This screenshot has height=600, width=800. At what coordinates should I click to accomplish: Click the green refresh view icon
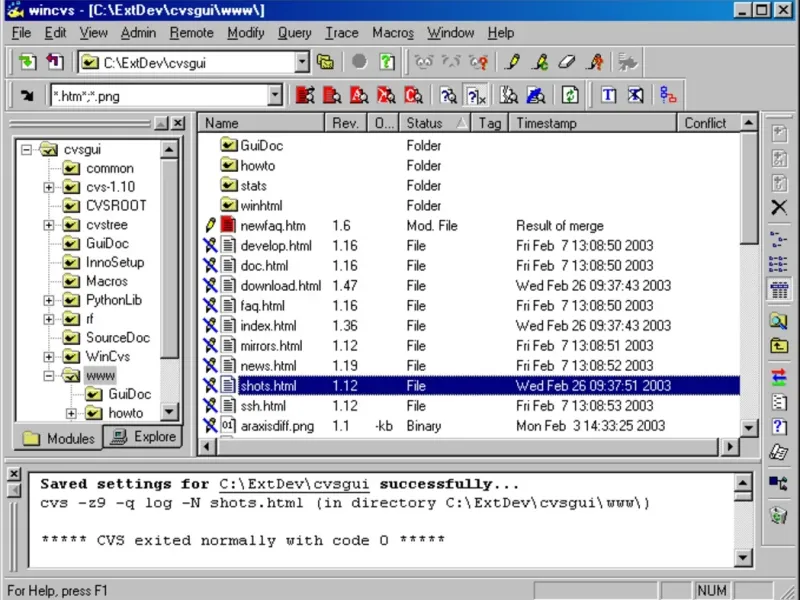pyautogui.click(x=569, y=96)
